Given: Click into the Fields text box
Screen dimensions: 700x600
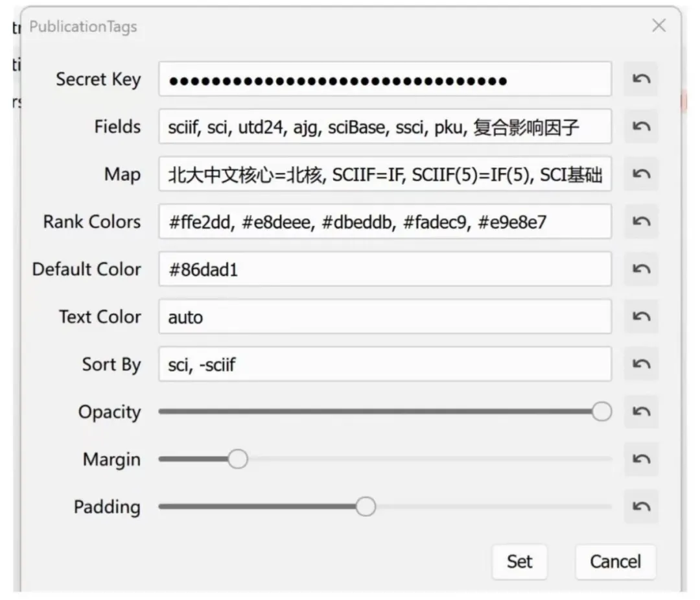Looking at the screenshot, I should 384,126.
